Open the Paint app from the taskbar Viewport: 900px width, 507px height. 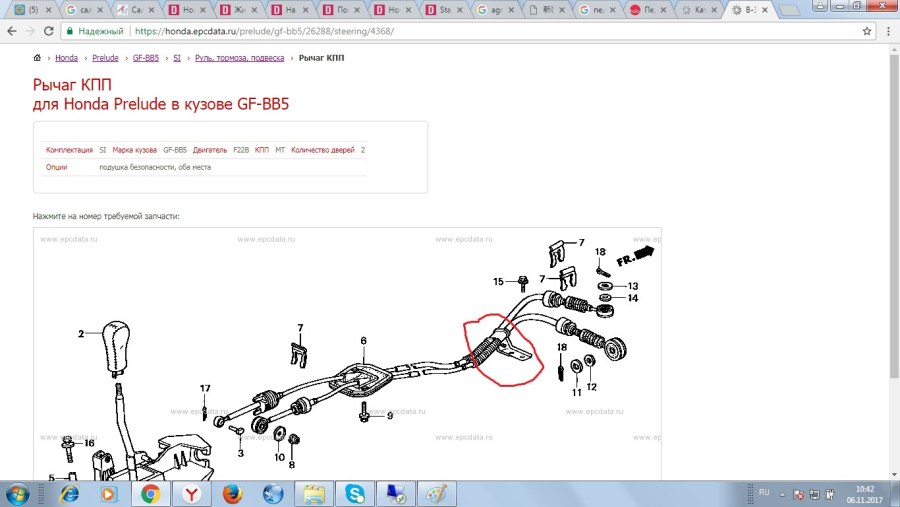pos(436,494)
